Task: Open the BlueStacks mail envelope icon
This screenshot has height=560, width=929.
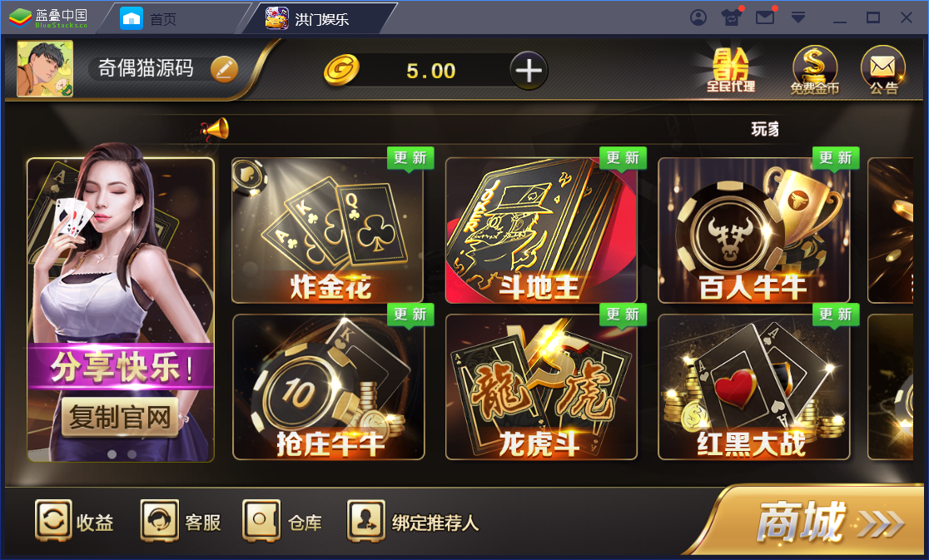Action: coord(765,17)
